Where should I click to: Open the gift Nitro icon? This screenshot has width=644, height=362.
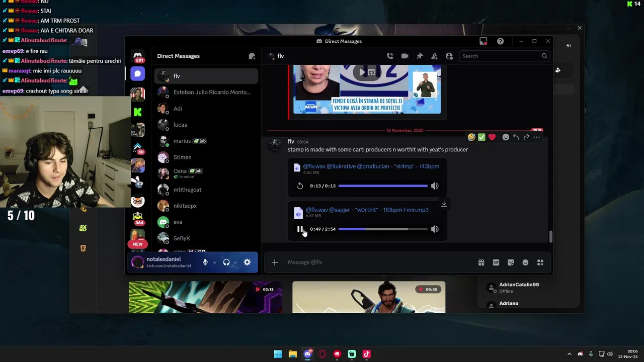point(481,262)
